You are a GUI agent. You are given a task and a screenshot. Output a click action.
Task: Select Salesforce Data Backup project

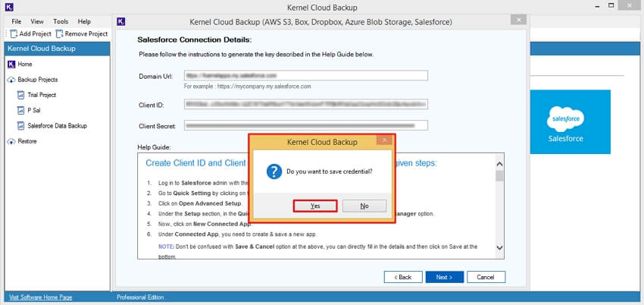pos(57,126)
